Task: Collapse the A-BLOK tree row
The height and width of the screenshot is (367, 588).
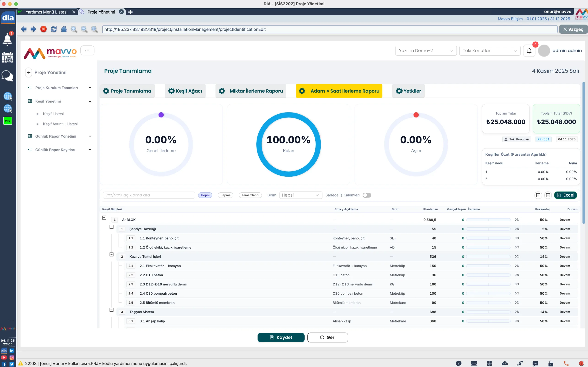Action: [x=104, y=218]
